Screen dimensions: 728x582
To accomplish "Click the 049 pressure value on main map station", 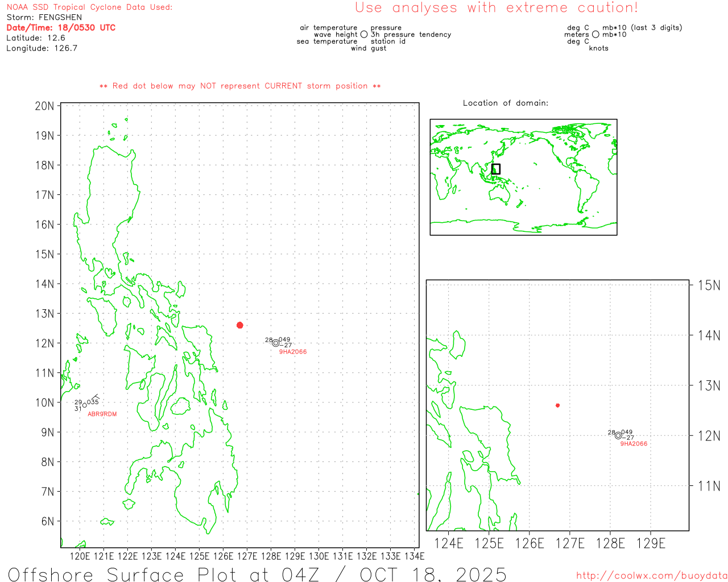I will point(284,340).
